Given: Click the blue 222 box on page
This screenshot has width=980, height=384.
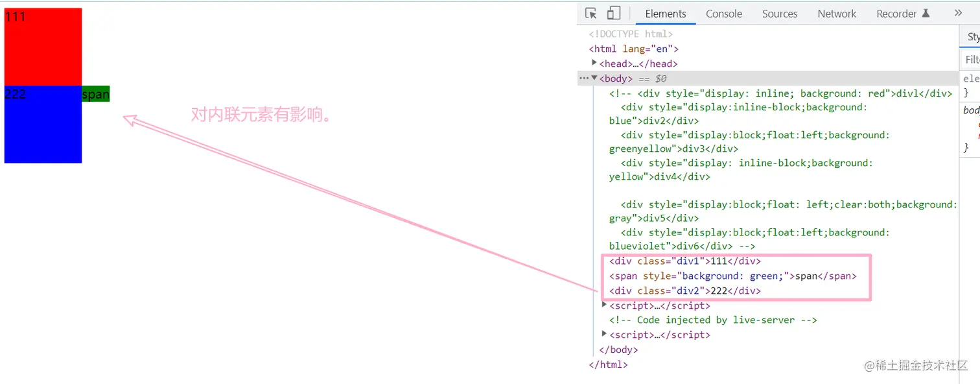Looking at the screenshot, I should coord(43,125).
